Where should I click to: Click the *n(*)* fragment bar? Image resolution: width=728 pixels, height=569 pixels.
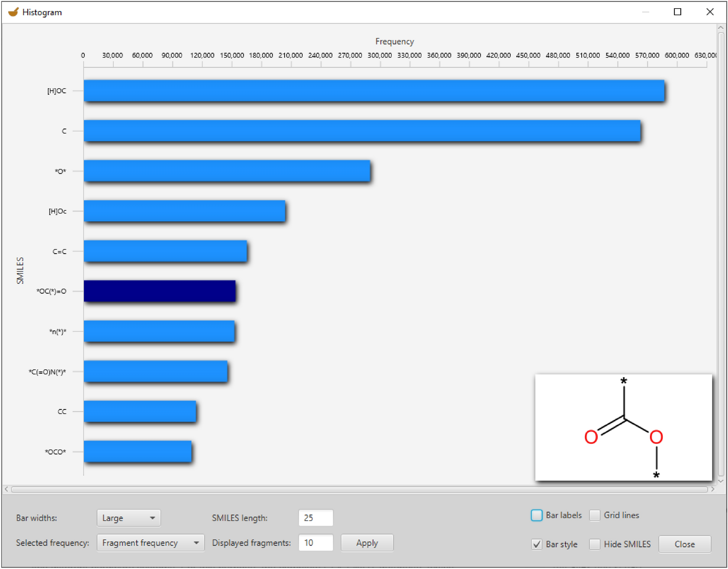[x=159, y=331]
